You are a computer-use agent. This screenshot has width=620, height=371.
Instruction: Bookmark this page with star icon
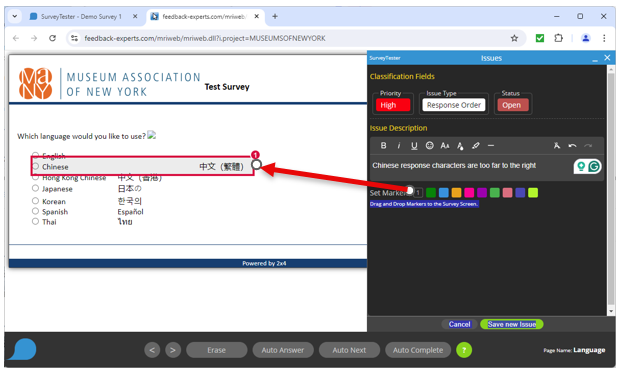tap(514, 38)
